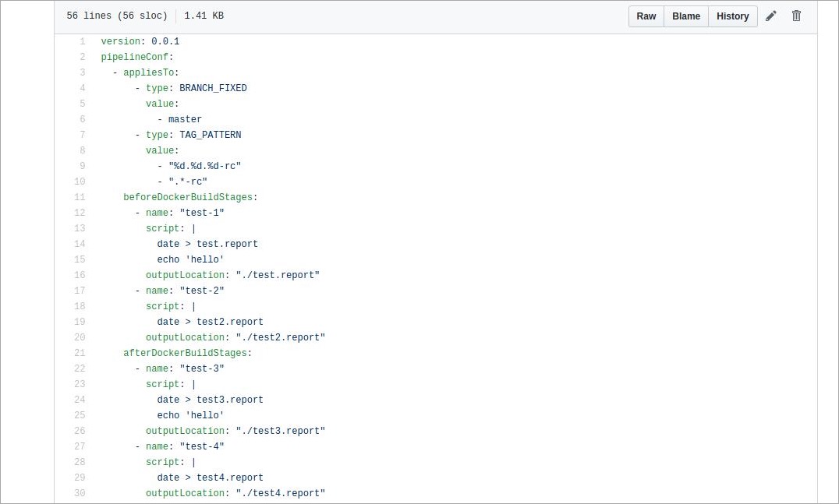The height and width of the screenshot is (504, 839).
Task: Select line number 16
Action: pyautogui.click(x=80, y=275)
